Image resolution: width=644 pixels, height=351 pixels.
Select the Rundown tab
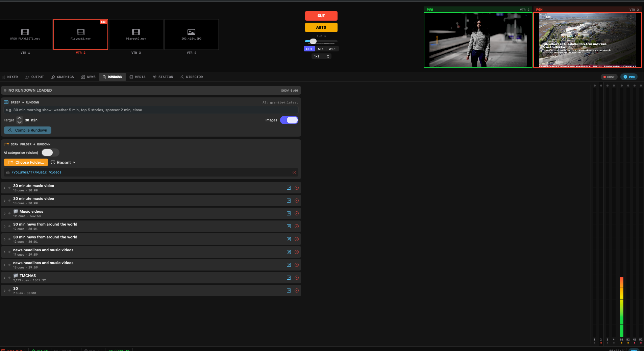[113, 77]
